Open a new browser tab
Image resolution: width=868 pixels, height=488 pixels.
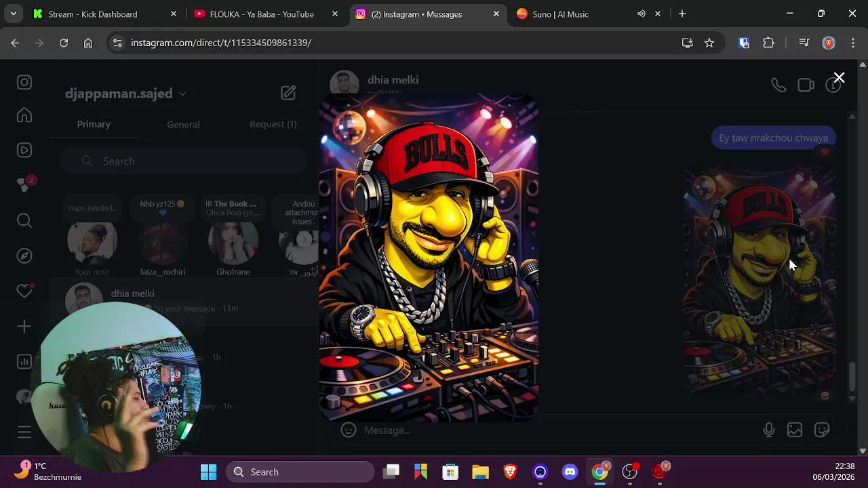[682, 14]
